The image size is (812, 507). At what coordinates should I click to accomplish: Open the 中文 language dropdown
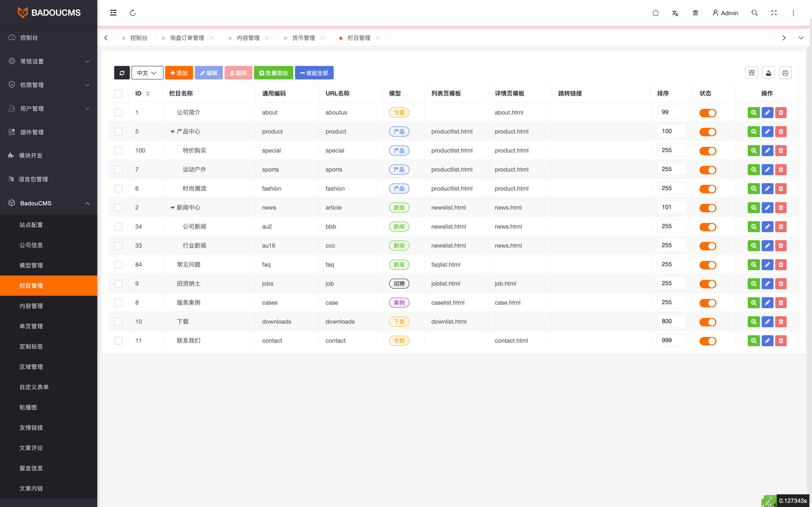click(x=147, y=73)
